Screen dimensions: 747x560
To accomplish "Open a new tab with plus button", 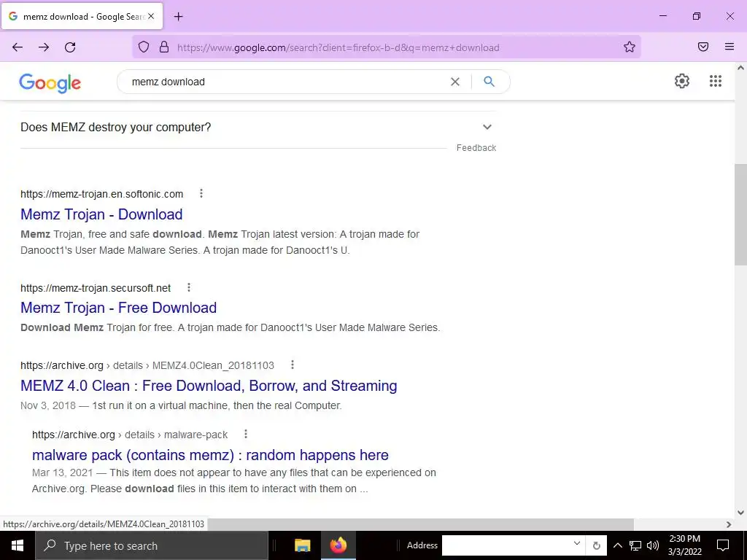I will (x=178, y=17).
